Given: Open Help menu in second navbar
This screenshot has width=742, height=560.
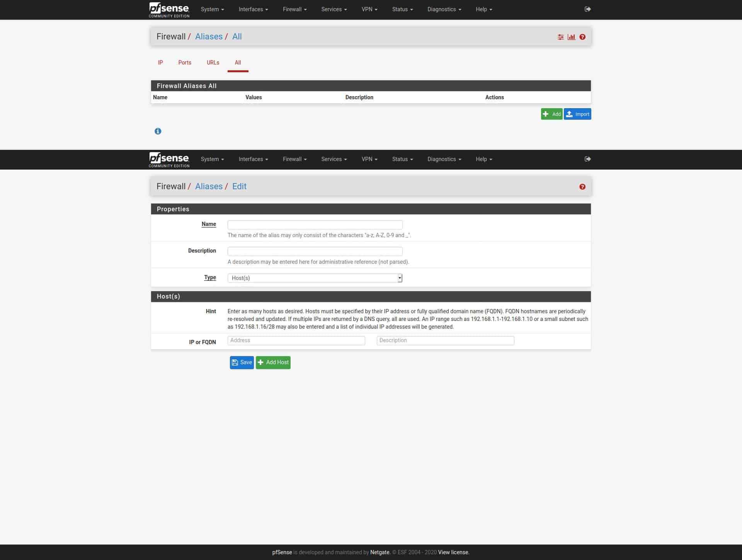Looking at the screenshot, I should 484,159.
